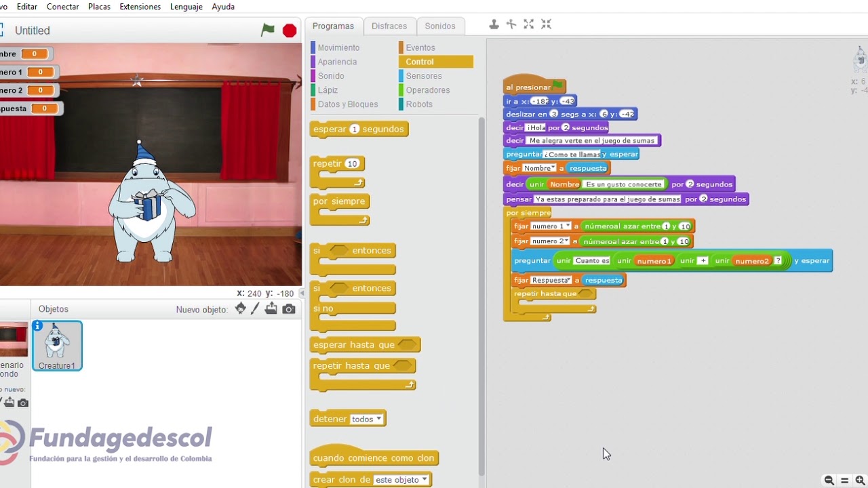The width and height of the screenshot is (868, 488).
Task: Open the Sonidos tab
Action: point(440,26)
